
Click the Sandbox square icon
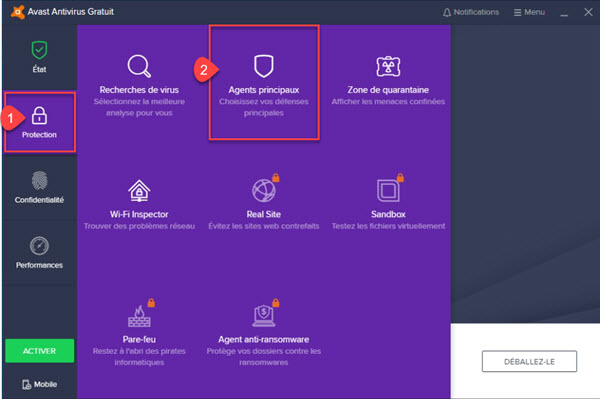tap(388, 191)
